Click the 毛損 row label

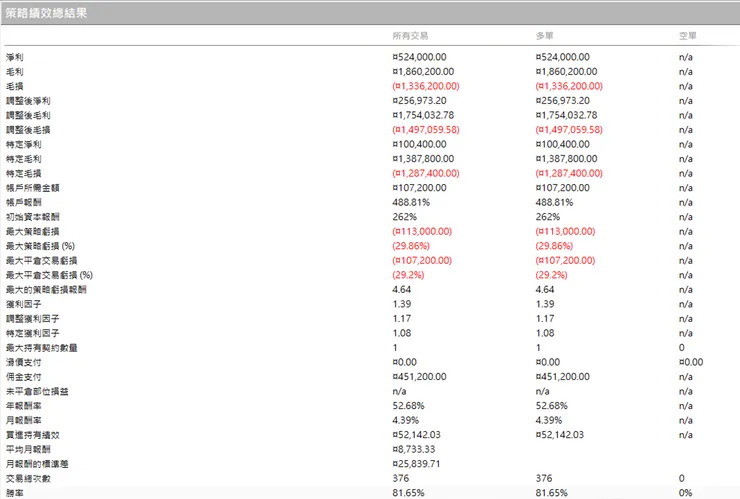pyautogui.click(x=15, y=86)
